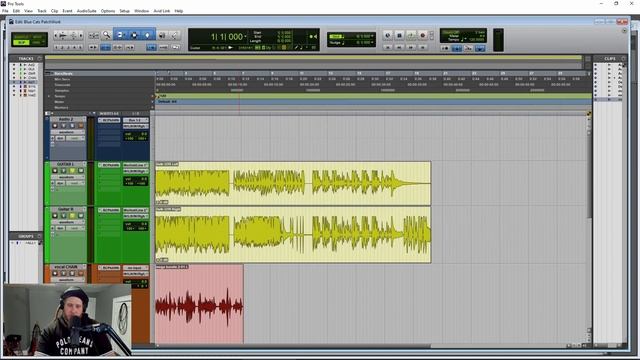Open the Track menu
The height and width of the screenshot is (360, 640).
coord(42,11)
